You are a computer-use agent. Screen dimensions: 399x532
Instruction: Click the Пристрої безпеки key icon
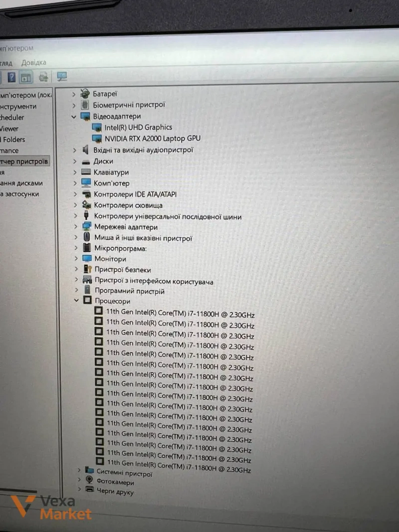[x=88, y=269]
